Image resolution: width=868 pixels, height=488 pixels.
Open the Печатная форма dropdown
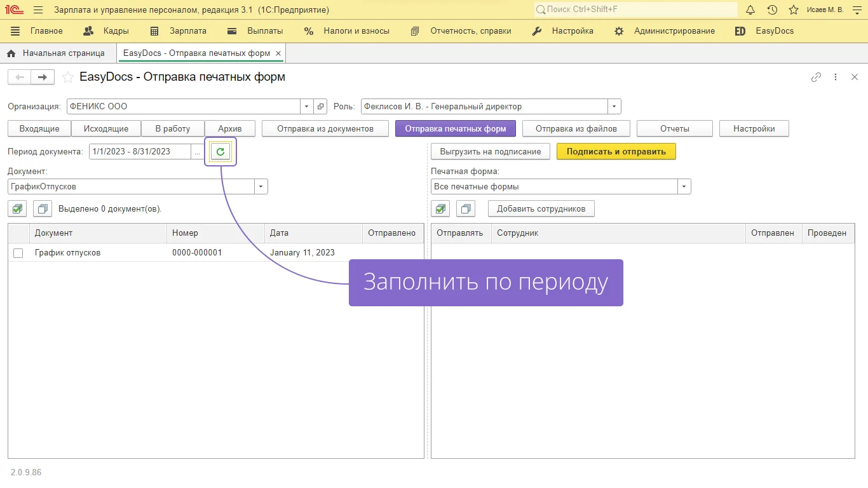point(684,187)
